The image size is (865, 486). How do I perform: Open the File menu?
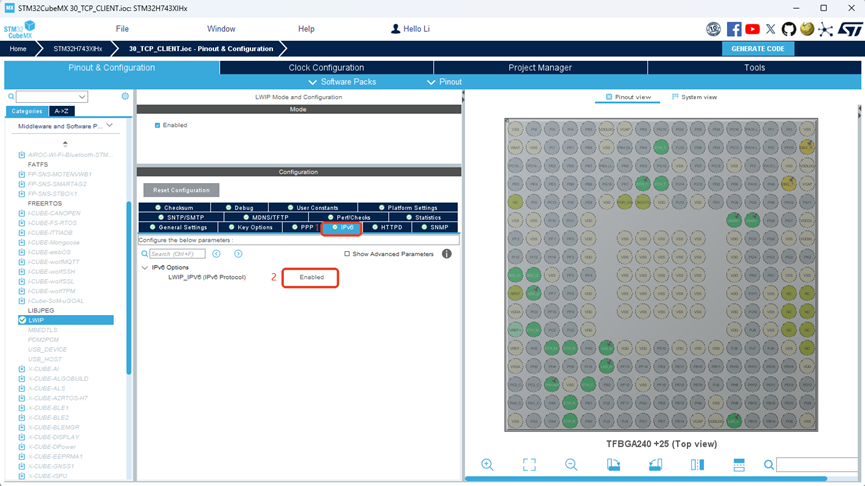click(122, 29)
